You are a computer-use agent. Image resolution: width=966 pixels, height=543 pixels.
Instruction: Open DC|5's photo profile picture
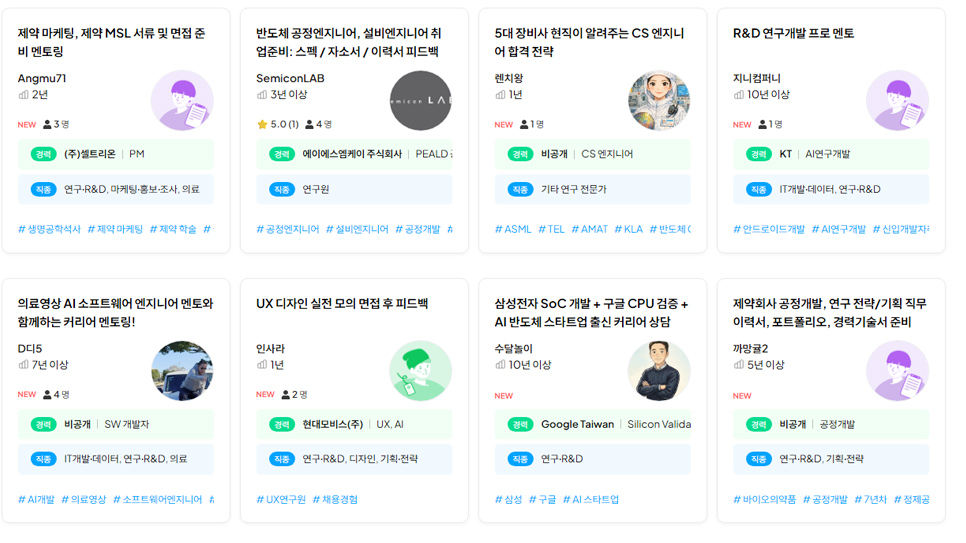[x=182, y=371]
